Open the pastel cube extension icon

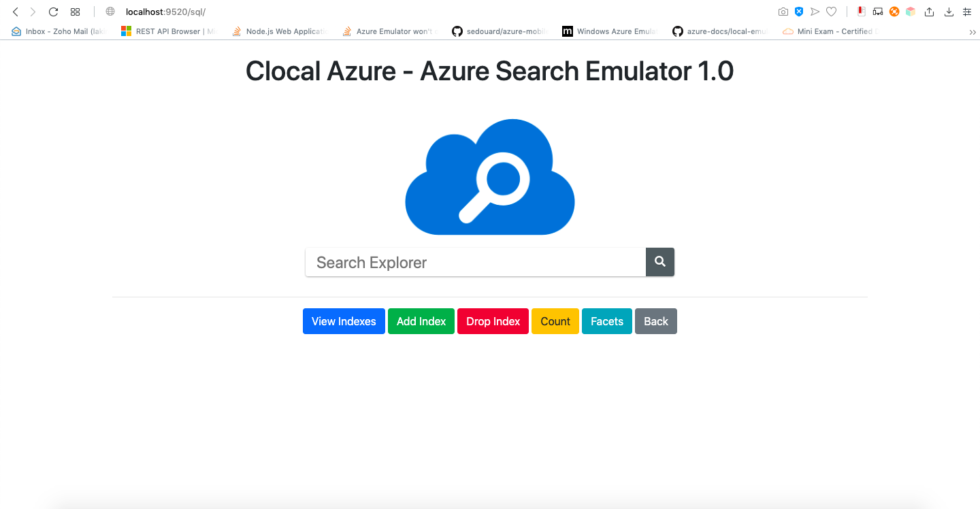911,12
